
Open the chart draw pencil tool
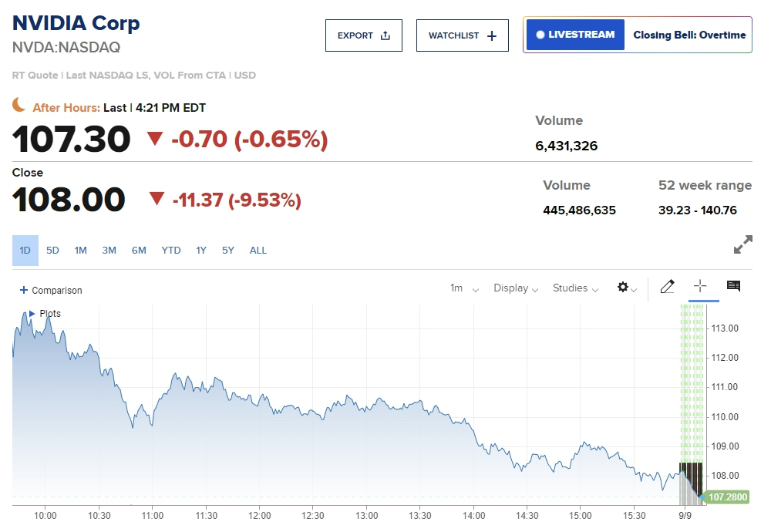pyautogui.click(x=668, y=288)
